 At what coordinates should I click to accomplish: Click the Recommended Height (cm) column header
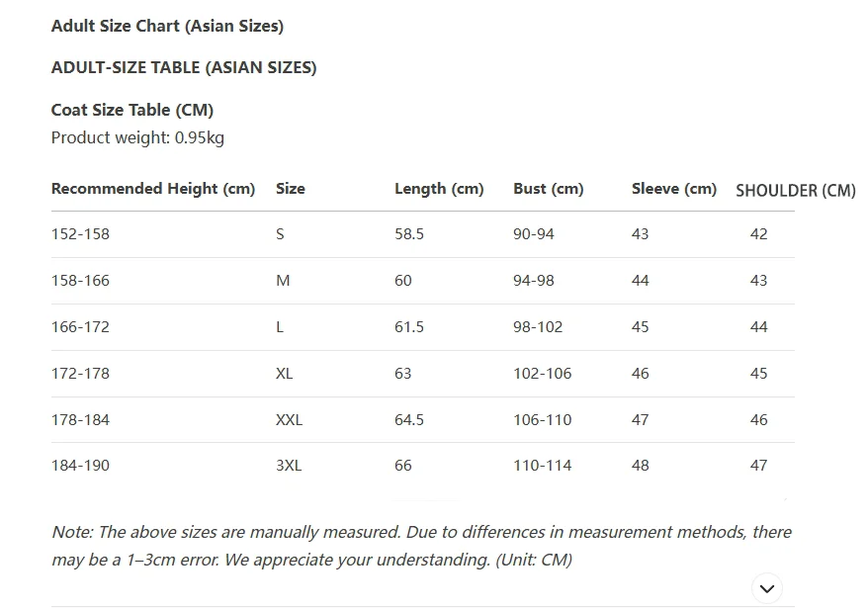point(153,189)
